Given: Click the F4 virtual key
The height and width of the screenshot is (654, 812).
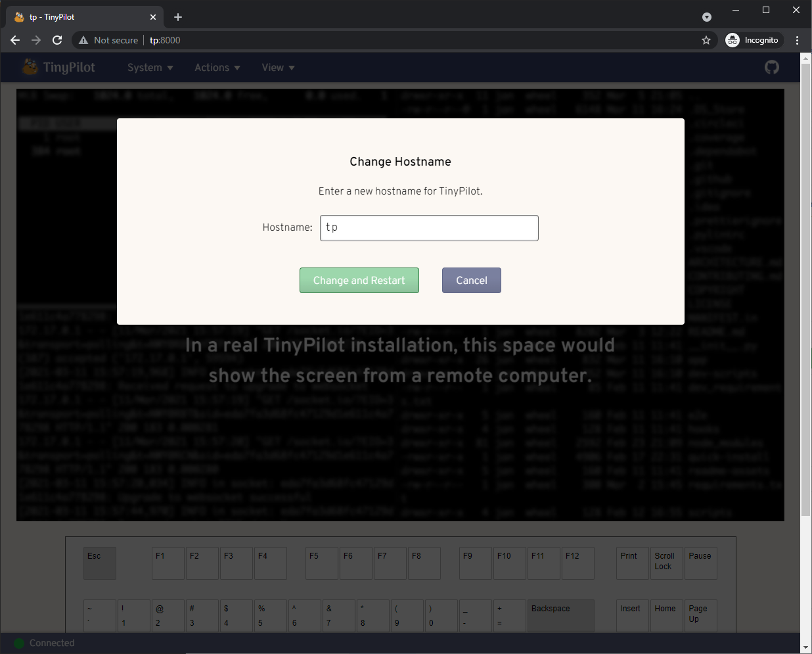Looking at the screenshot, I should coord(271,563).
